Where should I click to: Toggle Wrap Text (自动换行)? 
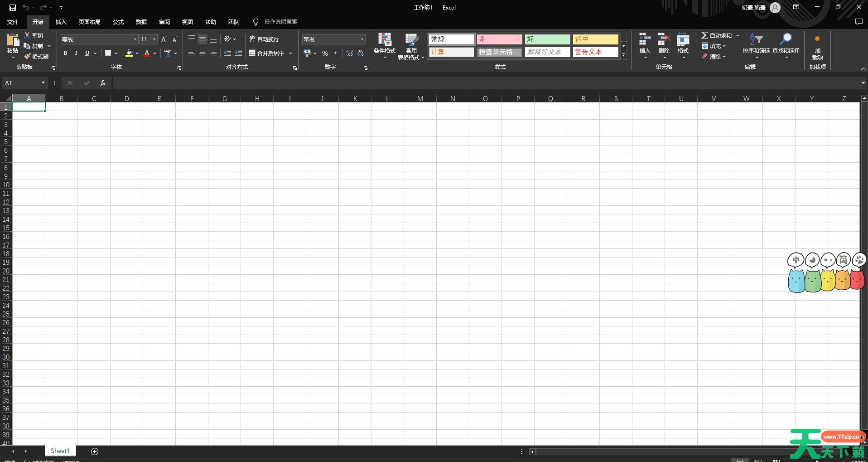[x=265, y=39]
